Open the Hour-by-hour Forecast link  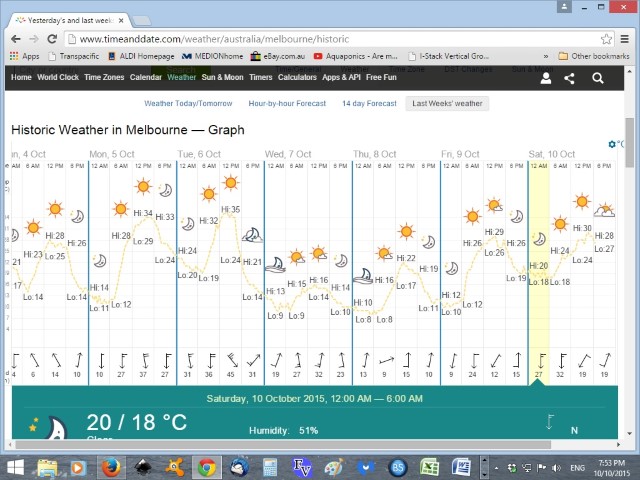(x=287, y=103)
